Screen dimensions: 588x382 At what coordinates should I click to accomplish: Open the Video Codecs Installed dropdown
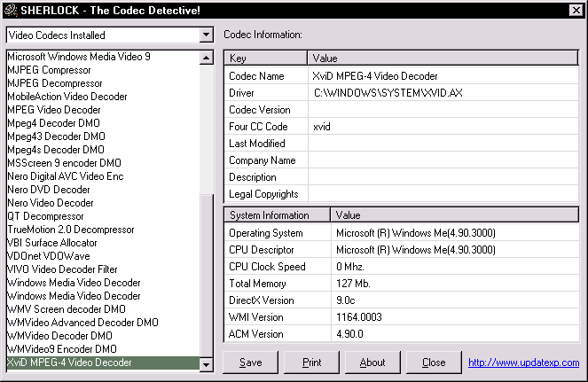[x=206, y=35]
